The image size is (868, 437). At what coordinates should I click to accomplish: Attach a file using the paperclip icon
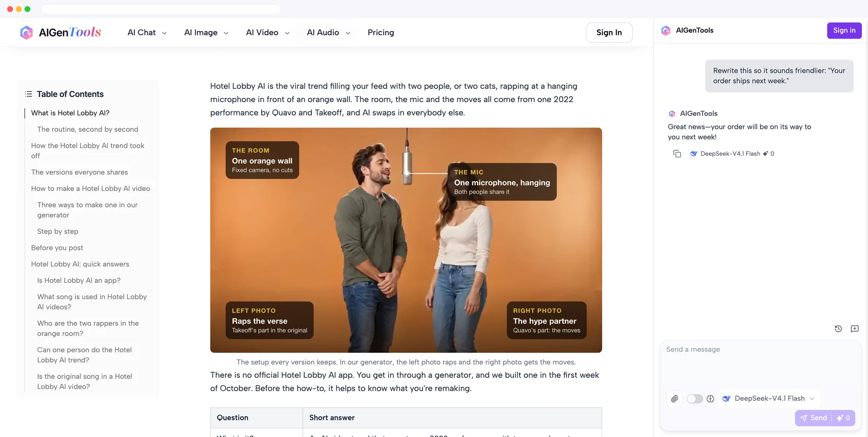pyautogui.click(x=675, y=399)
